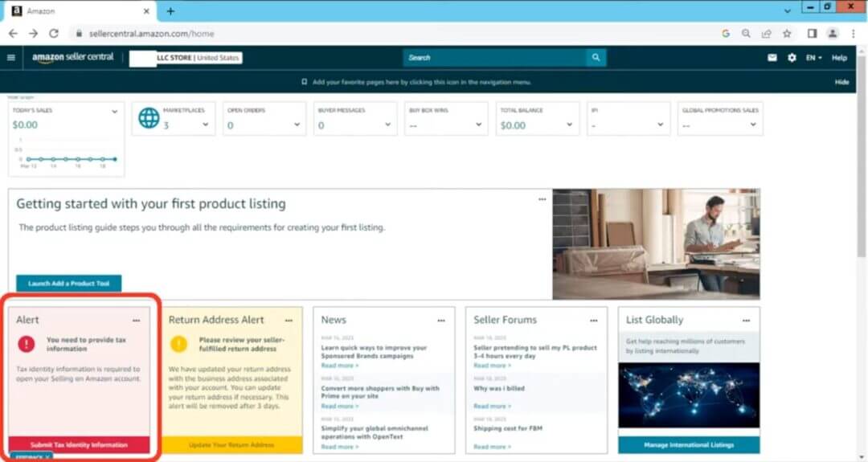
Task: Open the store and marketplace switcher
Action: point(186,58)
